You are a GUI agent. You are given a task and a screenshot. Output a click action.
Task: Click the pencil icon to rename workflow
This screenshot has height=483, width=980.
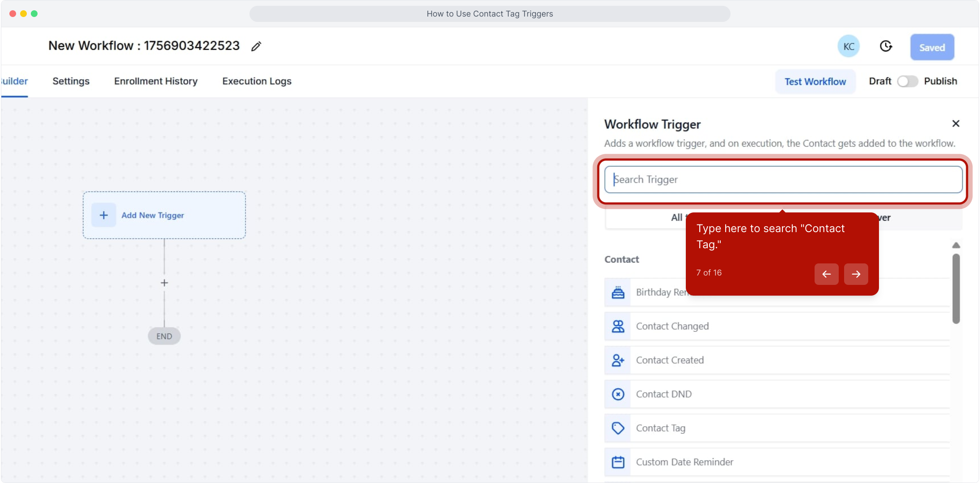(256, 47)
